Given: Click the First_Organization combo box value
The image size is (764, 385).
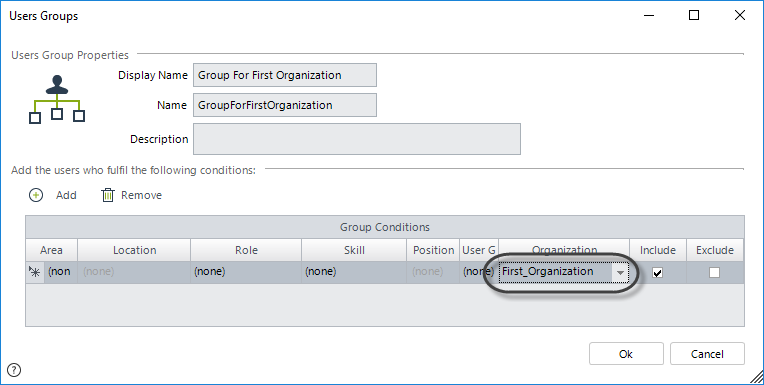Looking at the screenshot, I should (x=548, y=271).
